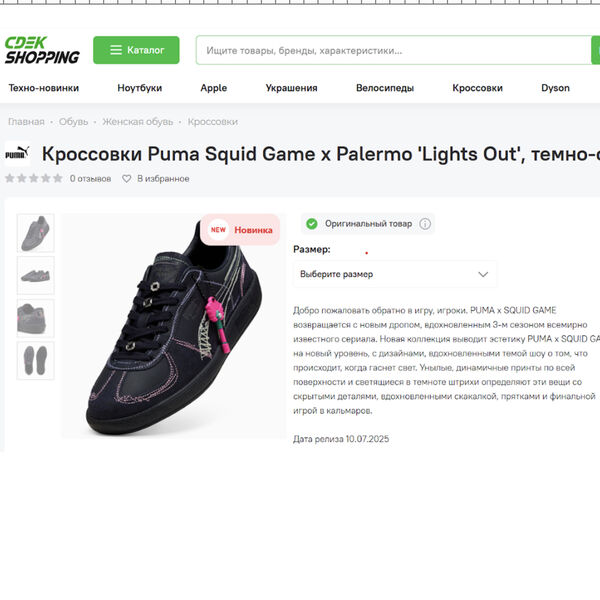Image resolution: width=600 pixels, height=600 pixels.
Task: Click the Puma brand logo
Action: [17, 153]
